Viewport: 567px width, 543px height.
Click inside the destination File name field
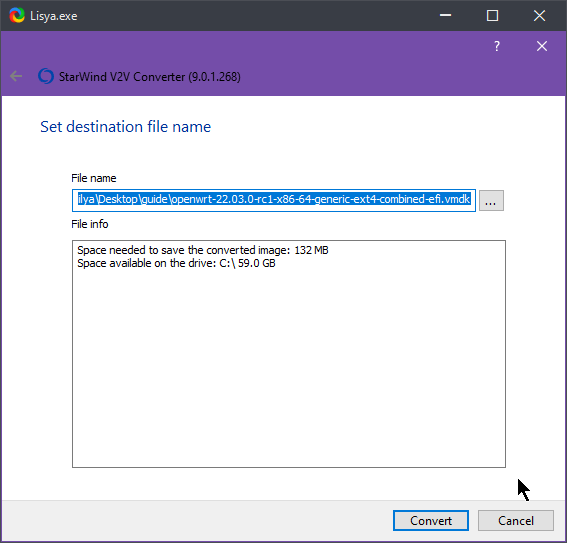pos(274,200)
